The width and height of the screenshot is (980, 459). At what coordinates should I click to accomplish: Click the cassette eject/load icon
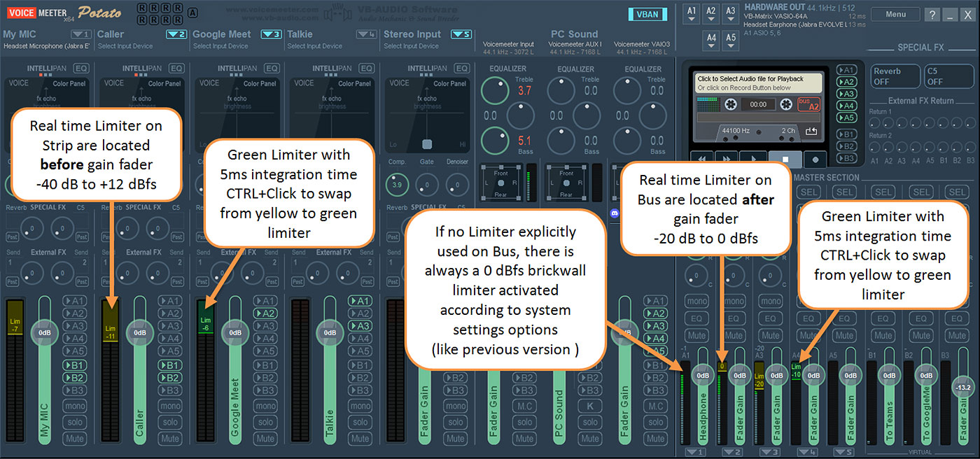[811, 131]
